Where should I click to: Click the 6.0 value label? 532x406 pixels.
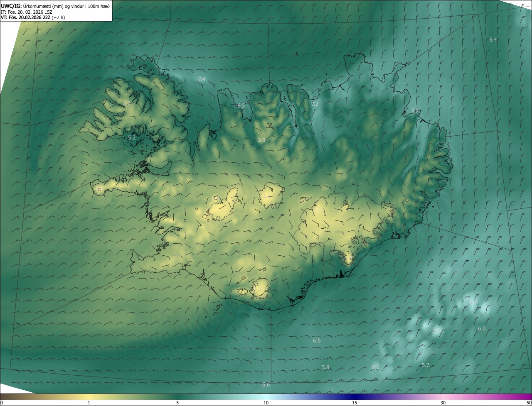[x=482, y=329]
